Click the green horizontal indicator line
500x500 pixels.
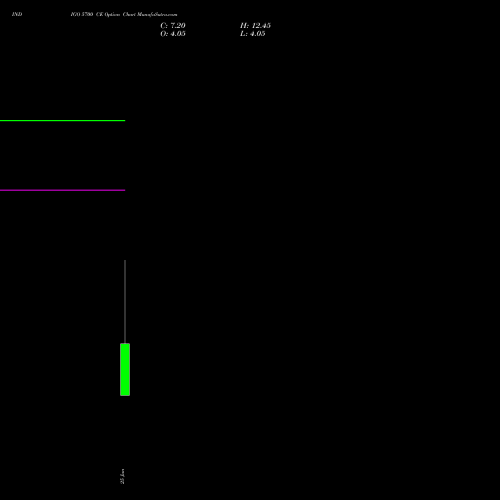point(62,120)
